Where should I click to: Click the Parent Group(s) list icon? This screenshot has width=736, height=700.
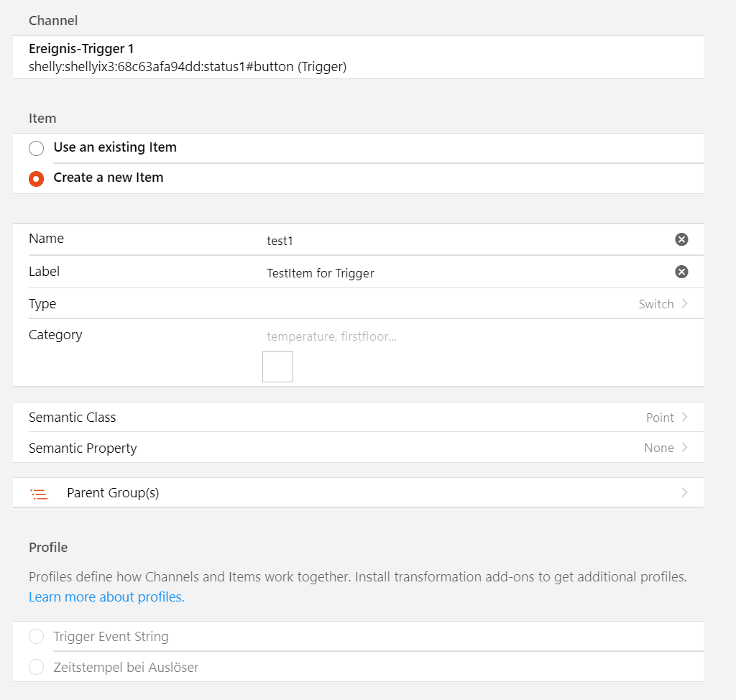[39, 494]
